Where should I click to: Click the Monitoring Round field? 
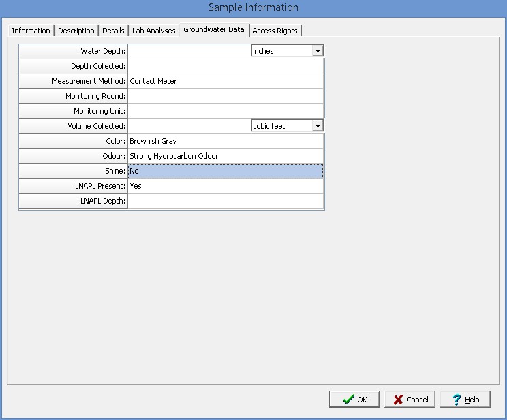(225, 96)
